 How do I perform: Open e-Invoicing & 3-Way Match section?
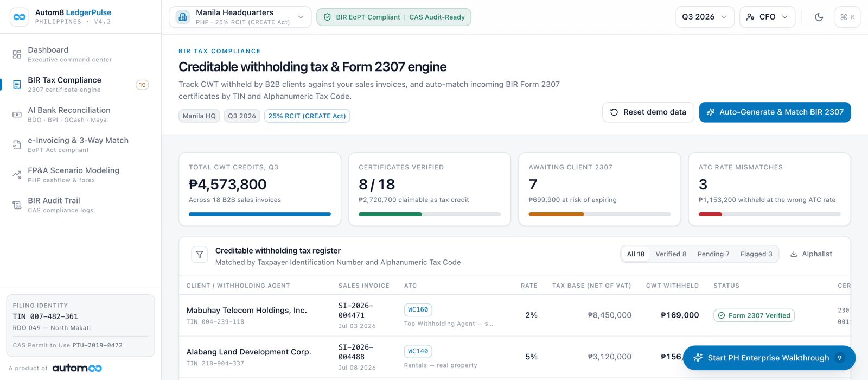pos(80,145)
